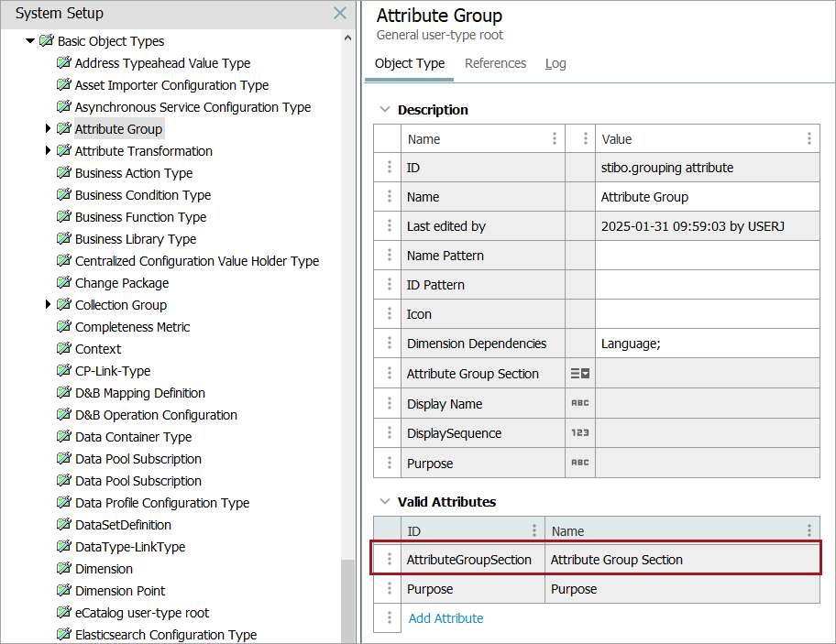This screenshot has height=644, width=836.
Task: Switch to the References tab
Action: point(495,63)
